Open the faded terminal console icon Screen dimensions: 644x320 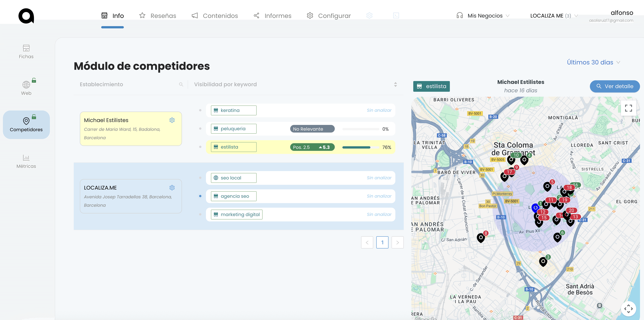pyautogui.click(x=396, y=15)
